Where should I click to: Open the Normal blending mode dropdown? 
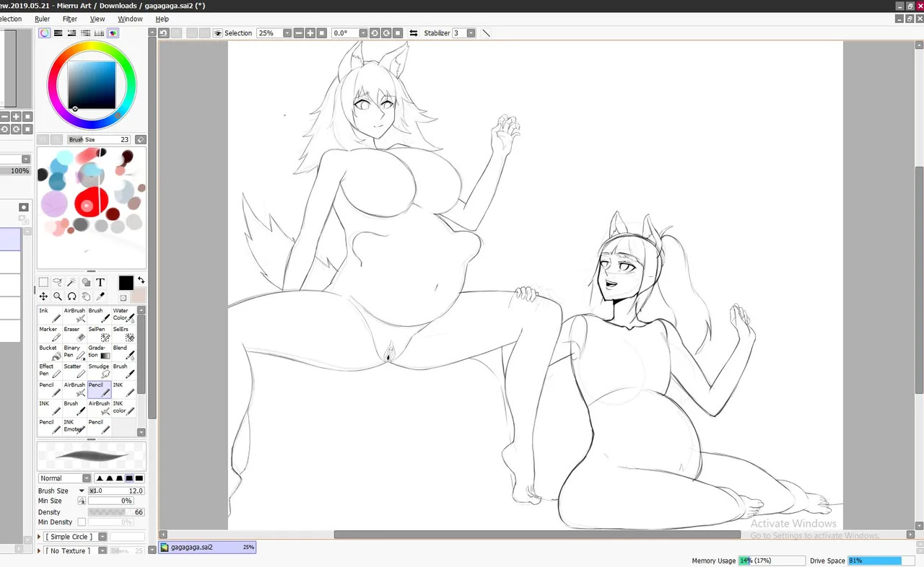tap(87, 478)
